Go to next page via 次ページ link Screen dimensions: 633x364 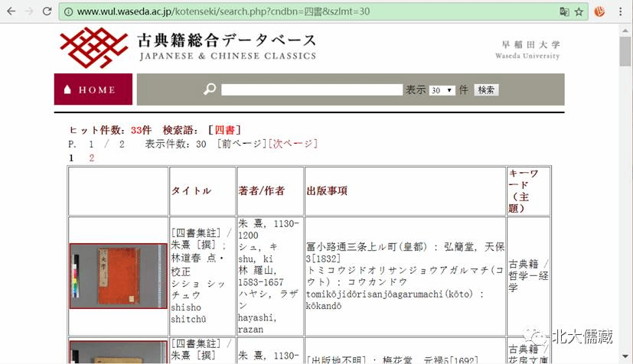coord(292,144)
